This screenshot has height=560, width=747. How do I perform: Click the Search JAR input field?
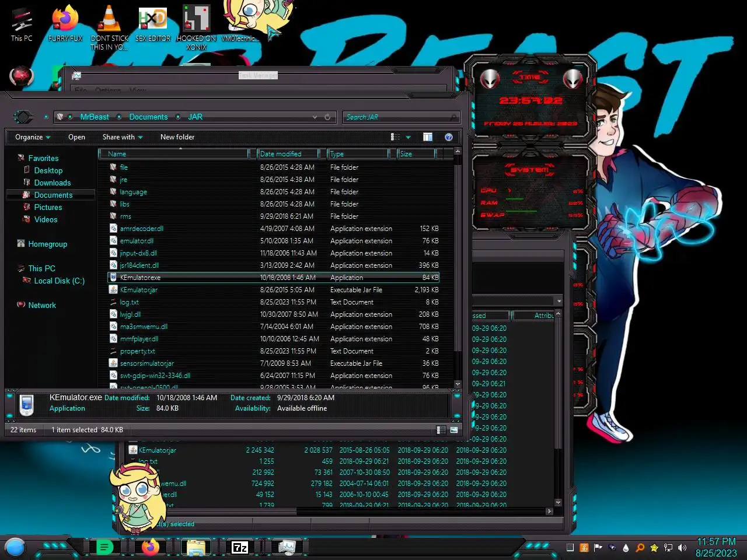(x=400, y=117)
